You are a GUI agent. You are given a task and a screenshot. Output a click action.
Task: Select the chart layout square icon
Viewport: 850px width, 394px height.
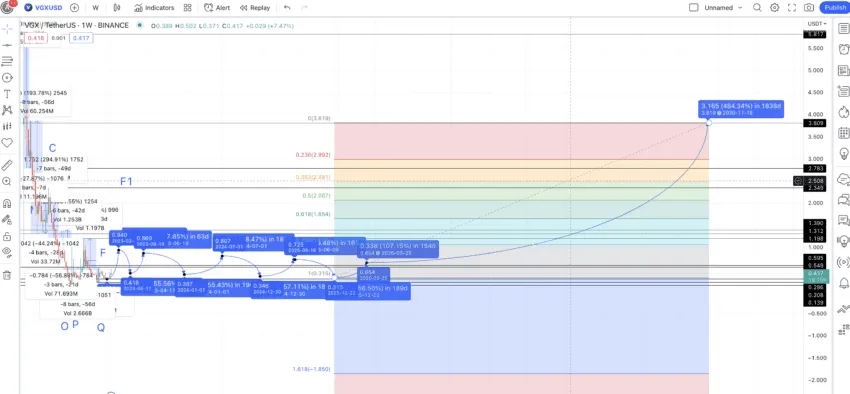click(693, 8)
